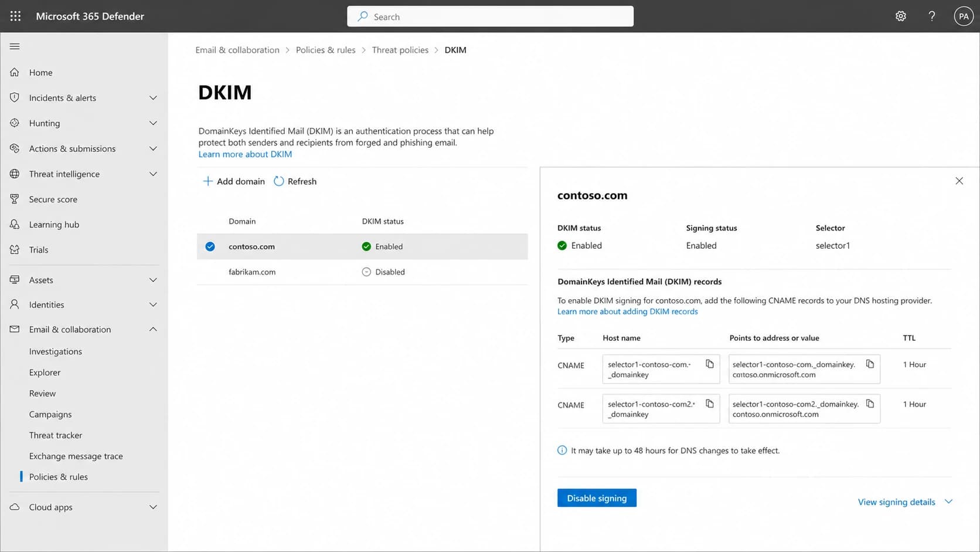The height and width of the screenshot is (552, 980).
Task: Click the Secure score label
Action: click(x=53, y=199)
